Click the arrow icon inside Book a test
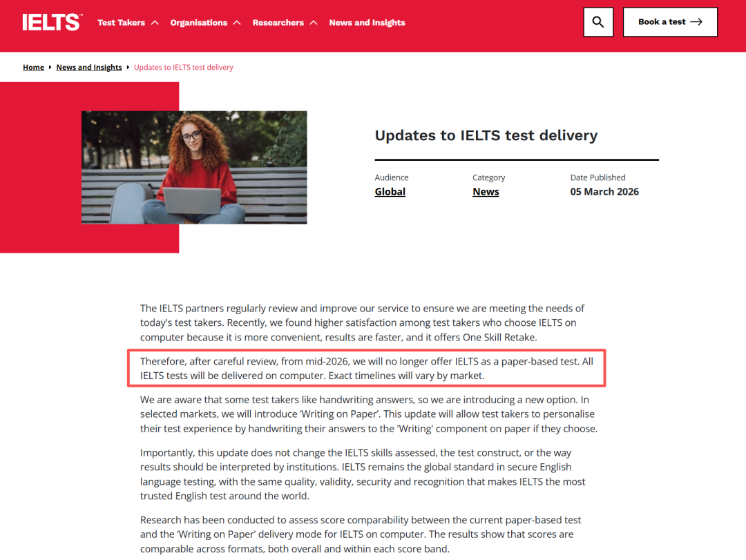This screenshot has width=746, height=560. pos(696,22)
